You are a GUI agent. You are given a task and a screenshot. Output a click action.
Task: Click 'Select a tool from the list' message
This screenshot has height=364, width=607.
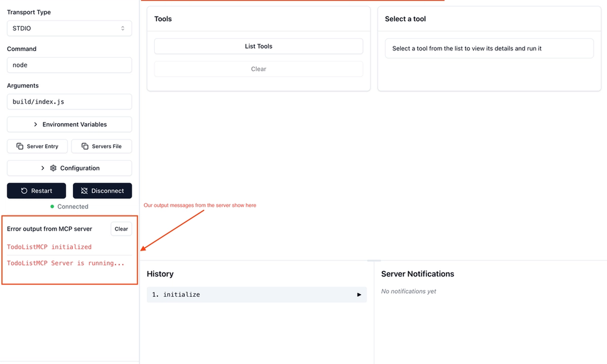467,49
